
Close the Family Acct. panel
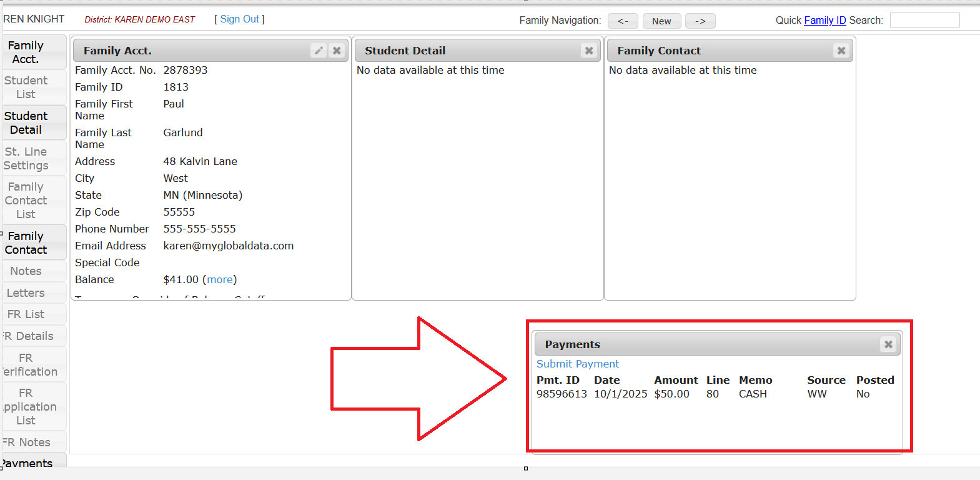(337, 51)
